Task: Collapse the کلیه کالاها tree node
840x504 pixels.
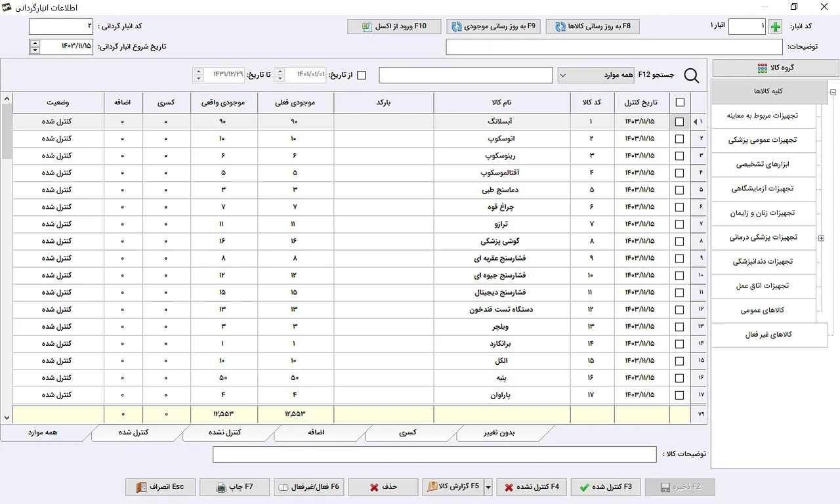Action: tap(833, 93)
